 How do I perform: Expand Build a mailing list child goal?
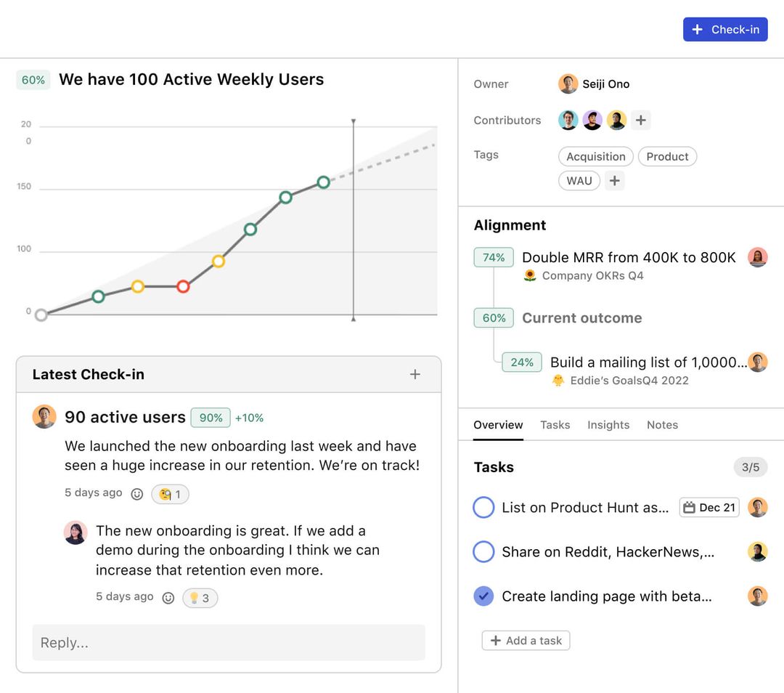(x=648, y=362)
